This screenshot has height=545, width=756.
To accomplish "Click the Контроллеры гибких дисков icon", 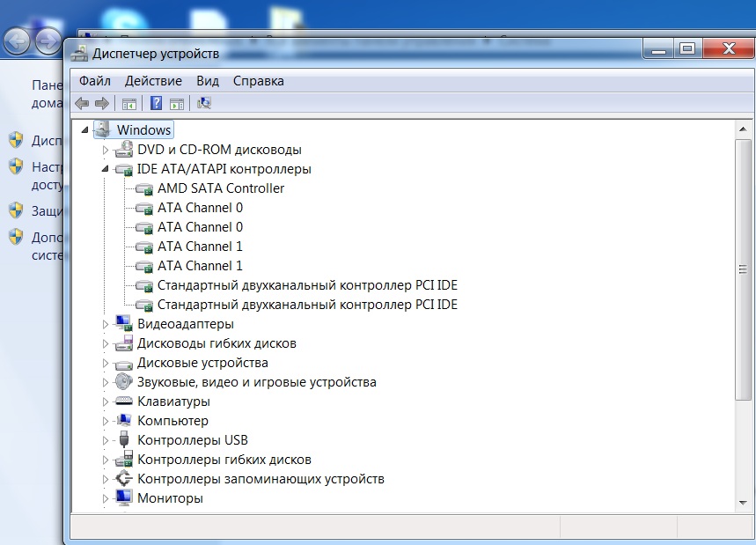I will [x=124, y=459].
